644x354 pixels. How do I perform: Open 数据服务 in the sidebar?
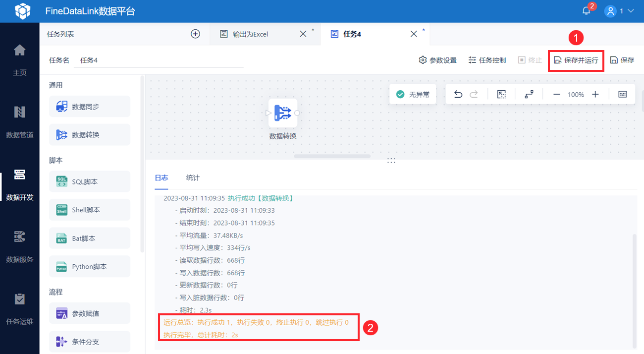pyautogui.click(x=20, y=246)
